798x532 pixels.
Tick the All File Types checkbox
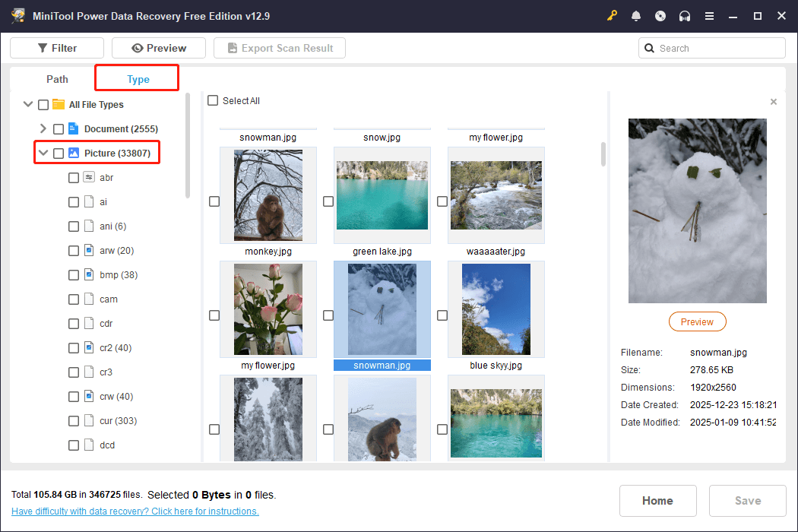[43, 105]
